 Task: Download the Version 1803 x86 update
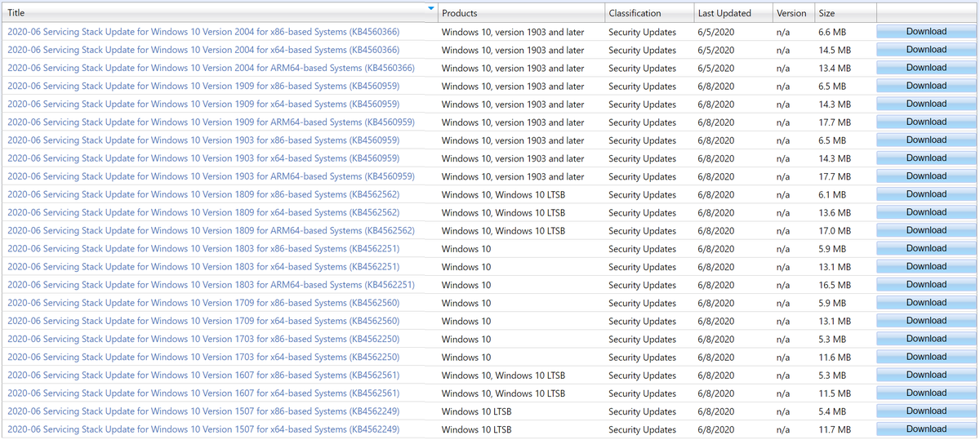tap(926, 248)
